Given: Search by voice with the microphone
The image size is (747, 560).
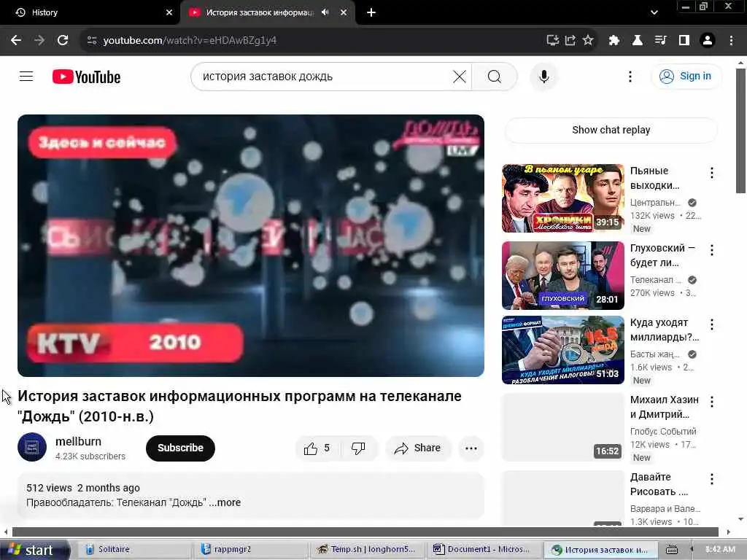Looking at the screenshot, I should click(x=543, y=77).
